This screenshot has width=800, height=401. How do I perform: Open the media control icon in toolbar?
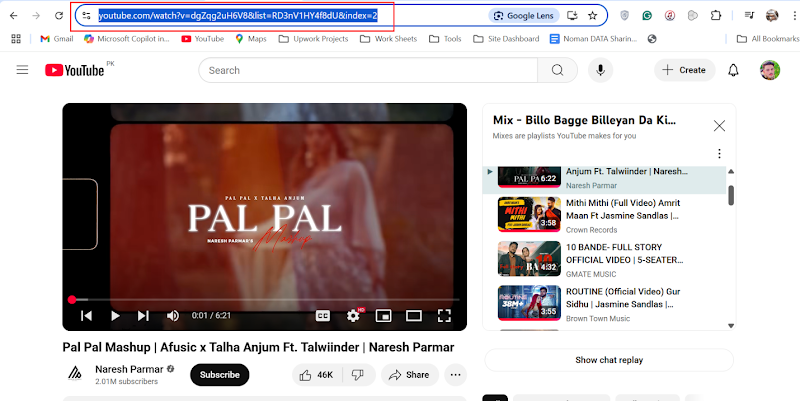pyautogui.click(x=749, y=16)
